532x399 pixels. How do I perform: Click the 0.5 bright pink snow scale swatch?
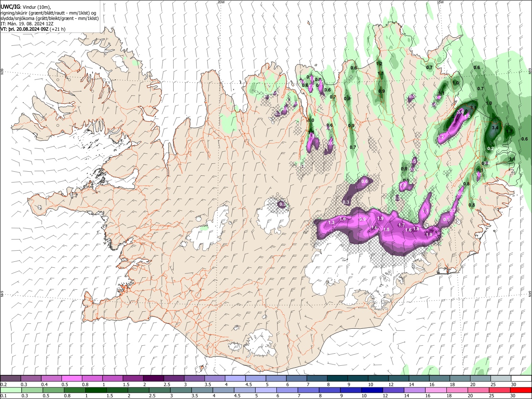[72, 379]
